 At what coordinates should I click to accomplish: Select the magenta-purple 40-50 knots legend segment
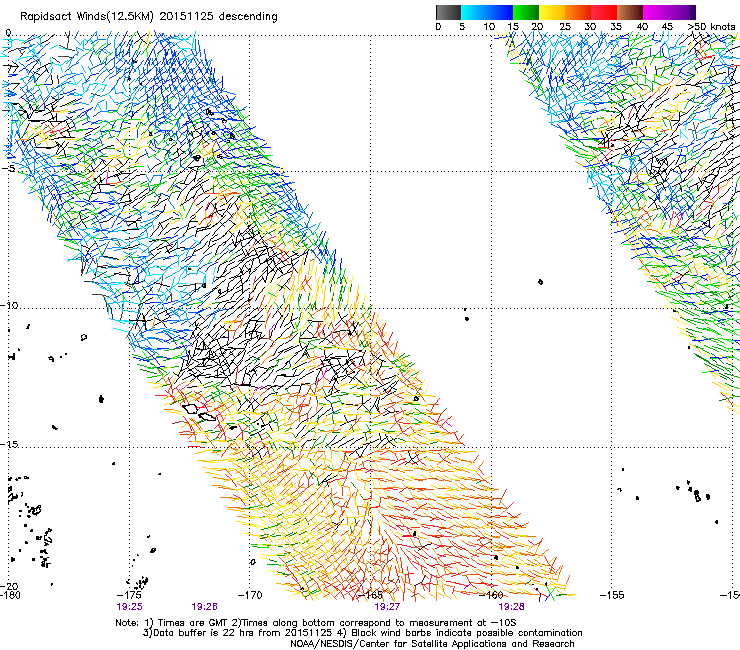[x=669, y=12]
